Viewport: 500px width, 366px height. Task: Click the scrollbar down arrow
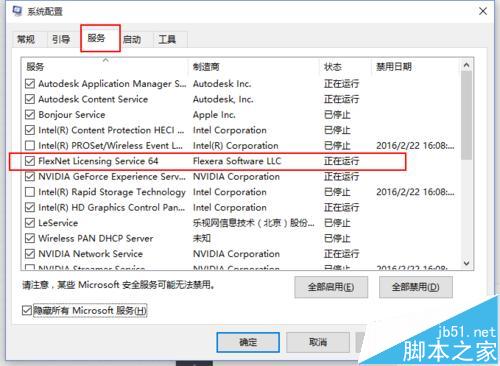[x=467, y=263]
